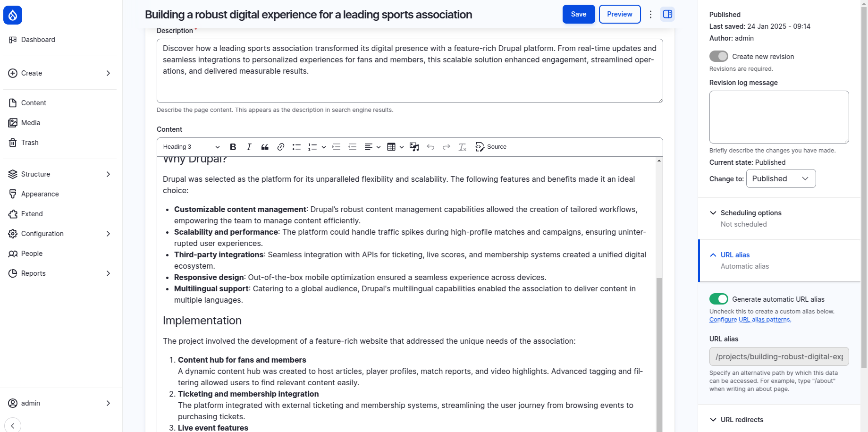Open the Change to state dropdown
Screen dimensions: 868x432
coord(781,178)
